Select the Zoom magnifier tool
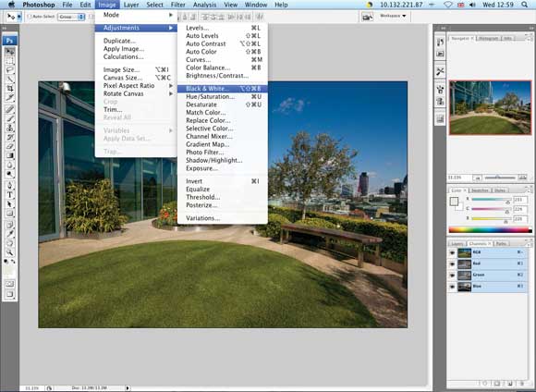The image size is (536, 392). point(10,252)
